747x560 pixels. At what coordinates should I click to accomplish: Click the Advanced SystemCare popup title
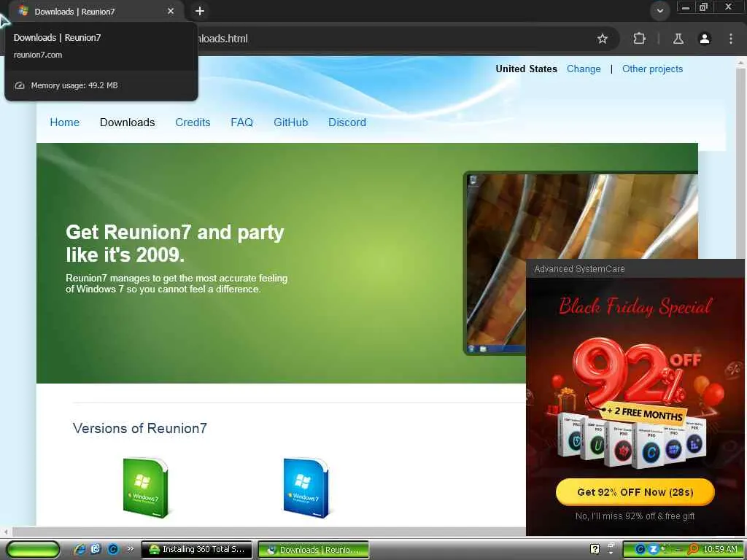click(x=579, y=269)
